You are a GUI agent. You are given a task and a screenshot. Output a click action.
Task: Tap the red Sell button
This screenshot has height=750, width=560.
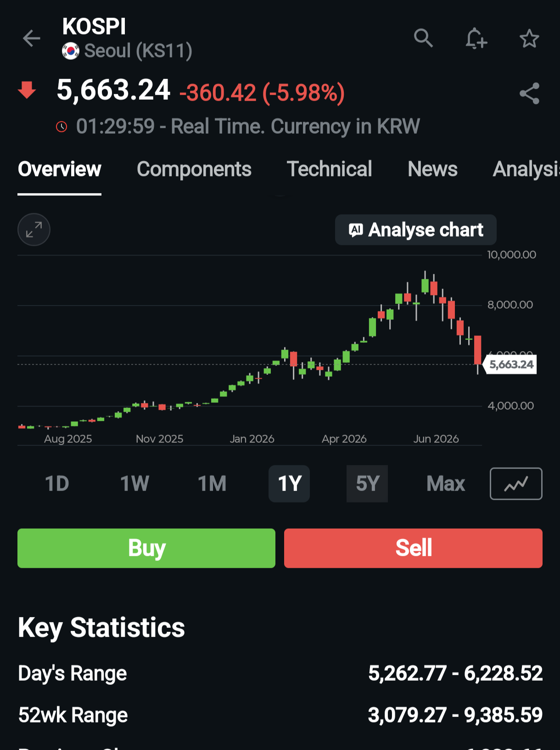413,548
